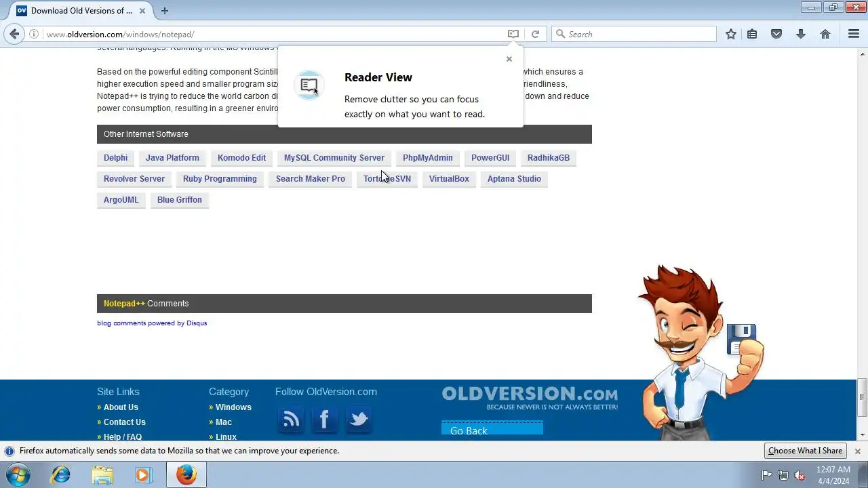
Task: Click the page vertical scrollbar thumb
Action: [863, 396]
